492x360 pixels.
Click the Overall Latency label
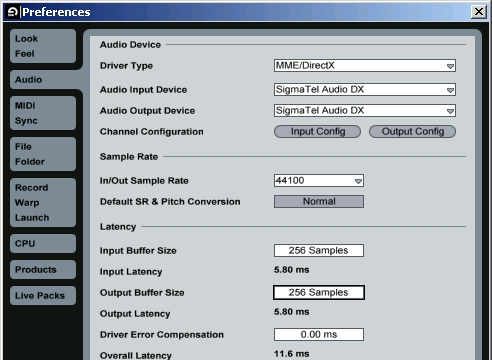pos(136,355)
